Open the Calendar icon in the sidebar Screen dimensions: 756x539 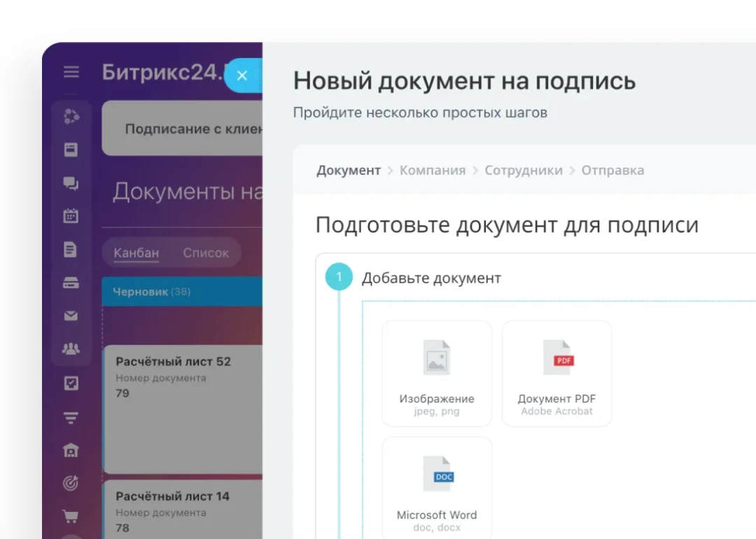coord(71,216)
